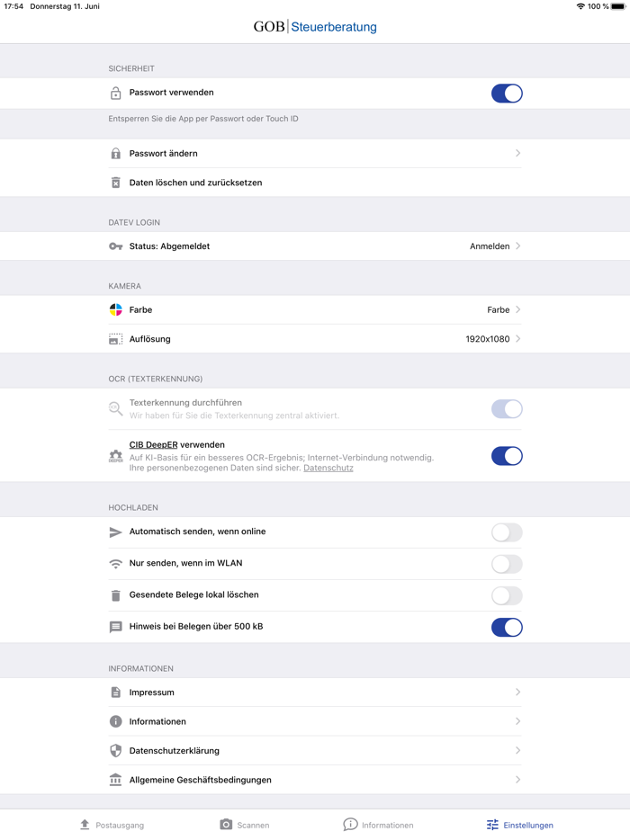
Task: Tap the shield icon for Datenschutzerklärung
Action: tap(115, 751)
